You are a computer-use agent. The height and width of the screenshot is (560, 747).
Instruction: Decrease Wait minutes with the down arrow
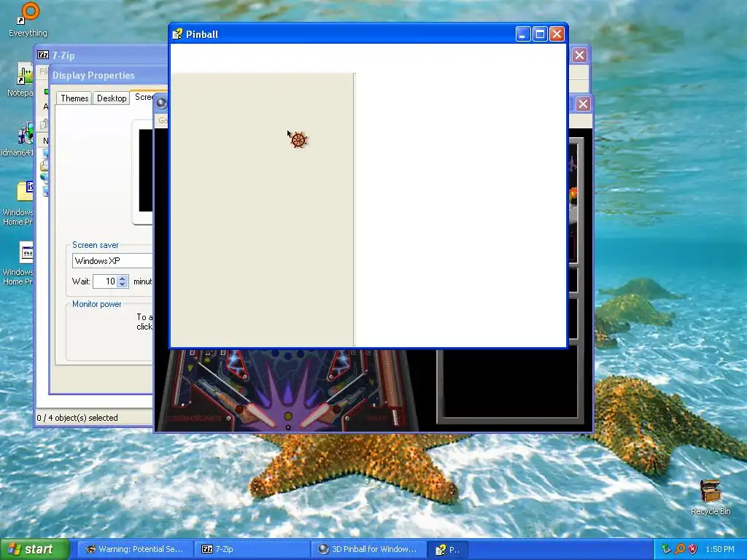pyautogui.click(x=123, y=284)
